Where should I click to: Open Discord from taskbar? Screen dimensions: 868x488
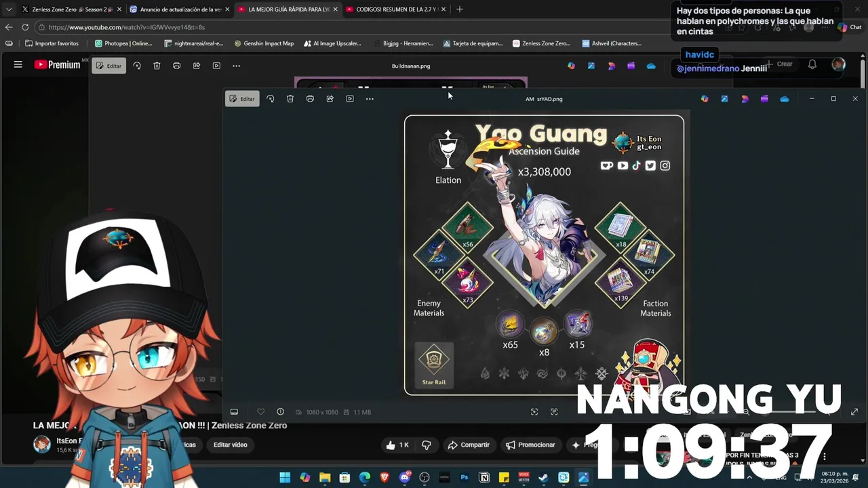405,478
